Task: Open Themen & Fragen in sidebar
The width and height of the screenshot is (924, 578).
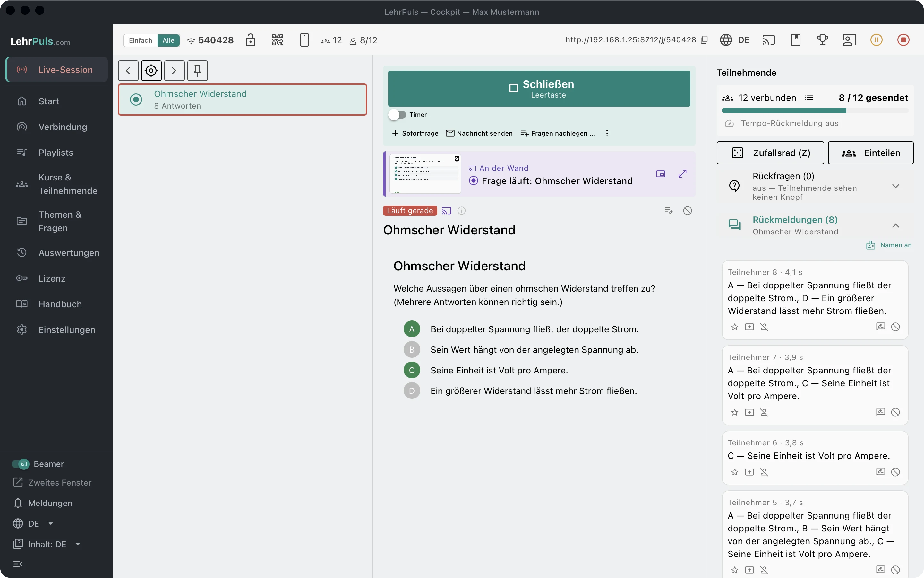Action: click(56, 221)
